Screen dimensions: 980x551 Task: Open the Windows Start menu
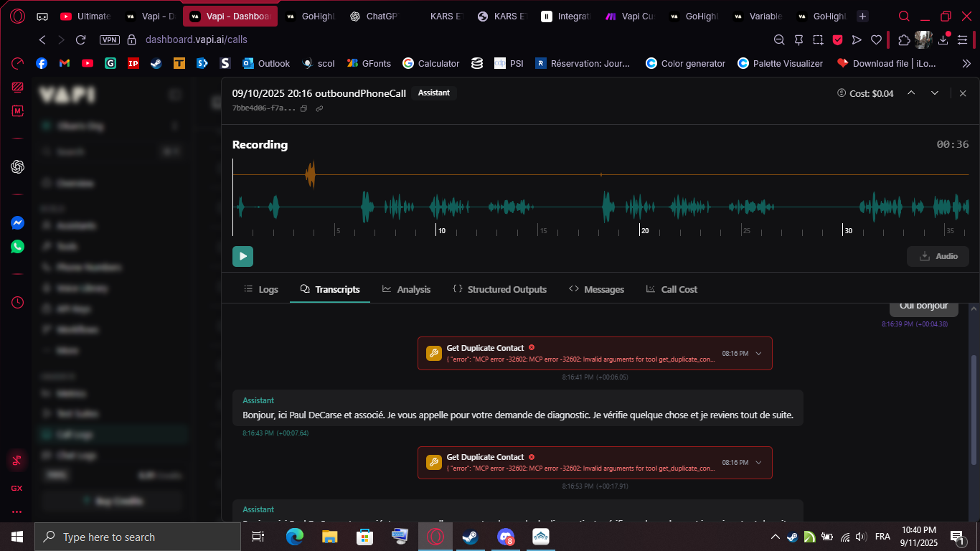pos(17,537)
